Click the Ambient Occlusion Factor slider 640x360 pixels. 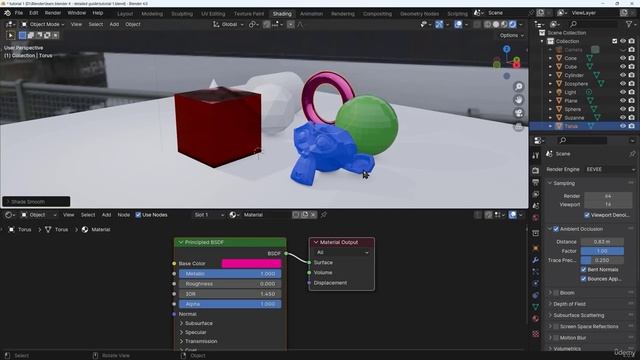[602, 251]
